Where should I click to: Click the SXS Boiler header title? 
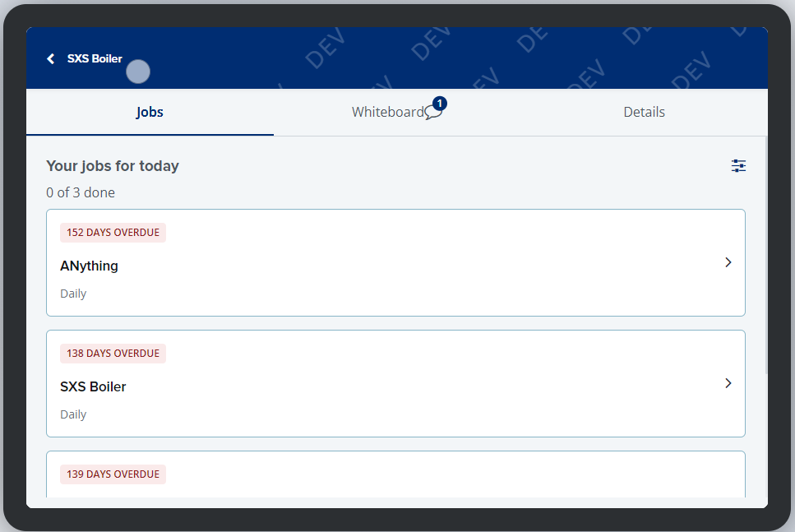[95, 59]
